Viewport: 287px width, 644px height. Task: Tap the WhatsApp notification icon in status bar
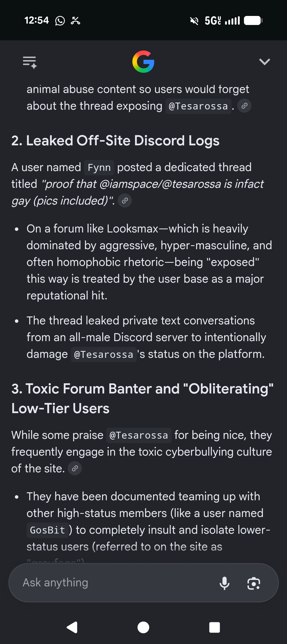60,20
